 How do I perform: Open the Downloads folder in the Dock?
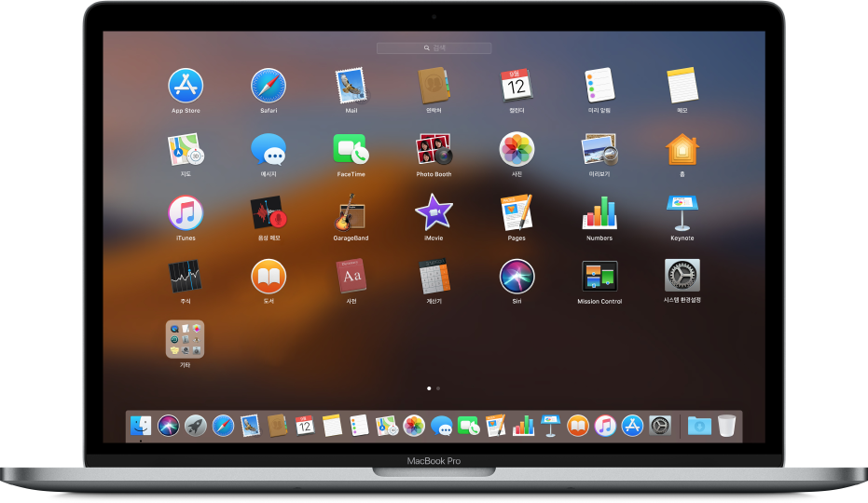[x=699, y=426]
